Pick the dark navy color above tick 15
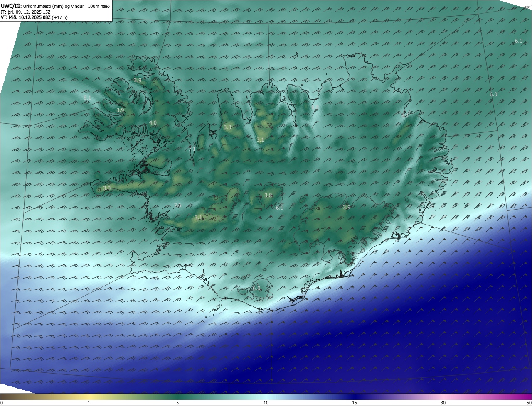Screen dimensions: 532x406 click(355, 396)
